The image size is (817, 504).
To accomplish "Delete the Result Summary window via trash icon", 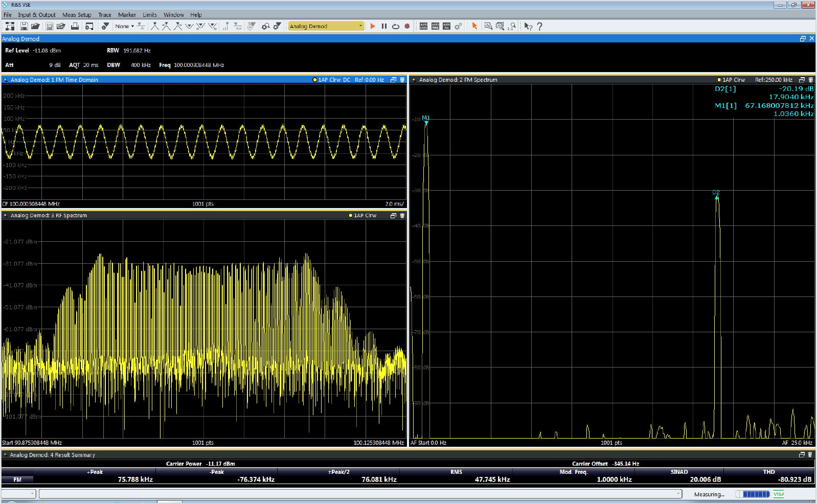I will click(x=810, y=454).
